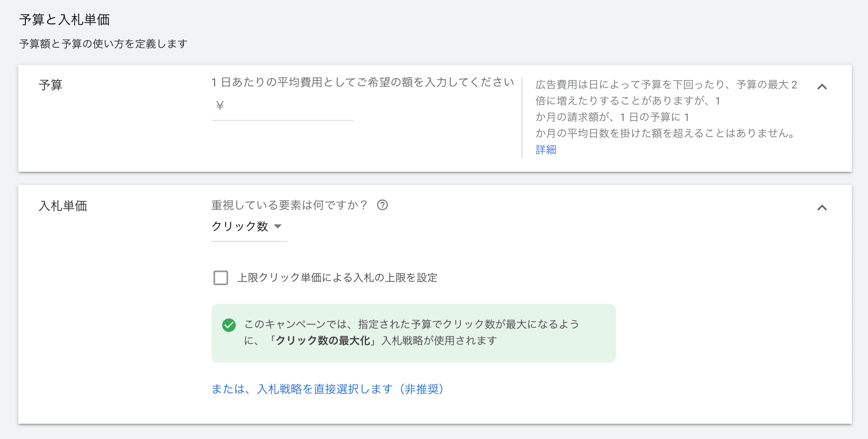Collapse the 入札単価 section with its chevron

(822, 208)
